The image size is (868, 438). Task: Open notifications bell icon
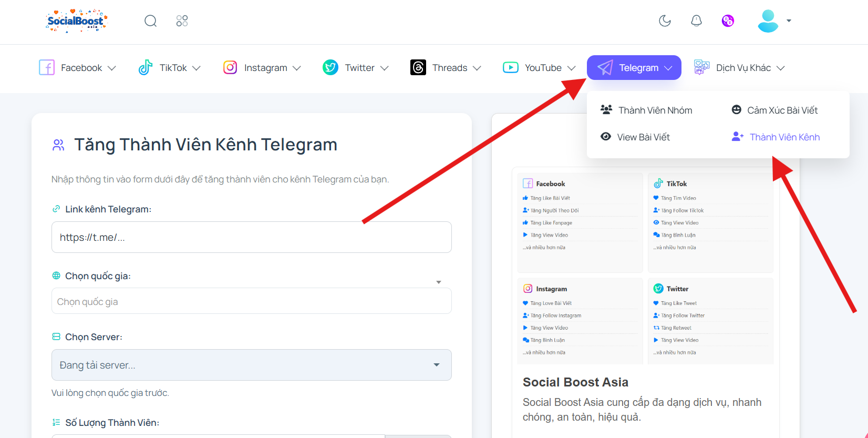click(x=696, y=21)
